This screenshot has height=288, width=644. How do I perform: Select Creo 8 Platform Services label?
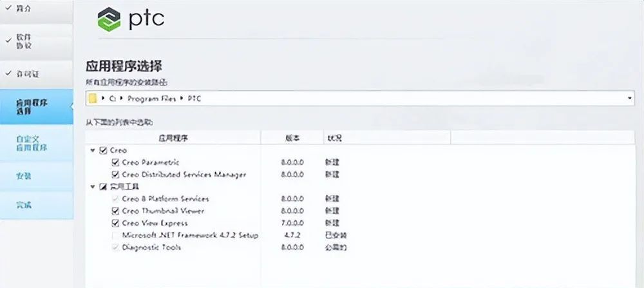click(x=166, y=199)
